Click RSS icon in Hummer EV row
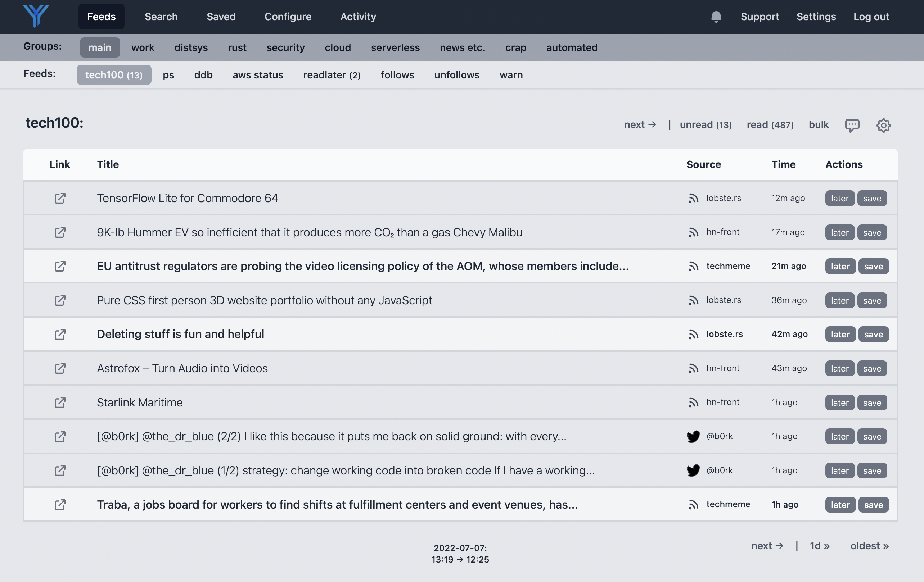The image size is (924, 582). click(x=693, y=232)
